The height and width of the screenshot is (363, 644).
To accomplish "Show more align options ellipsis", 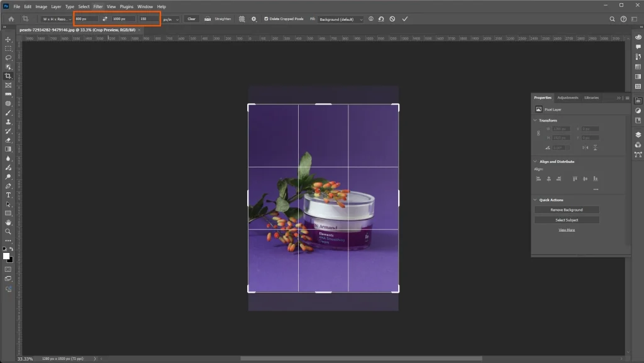I will [596, 189].
